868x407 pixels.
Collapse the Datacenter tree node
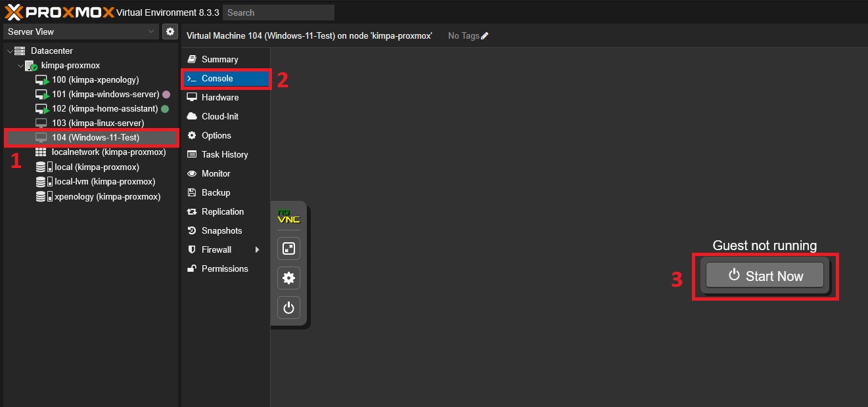10,51
